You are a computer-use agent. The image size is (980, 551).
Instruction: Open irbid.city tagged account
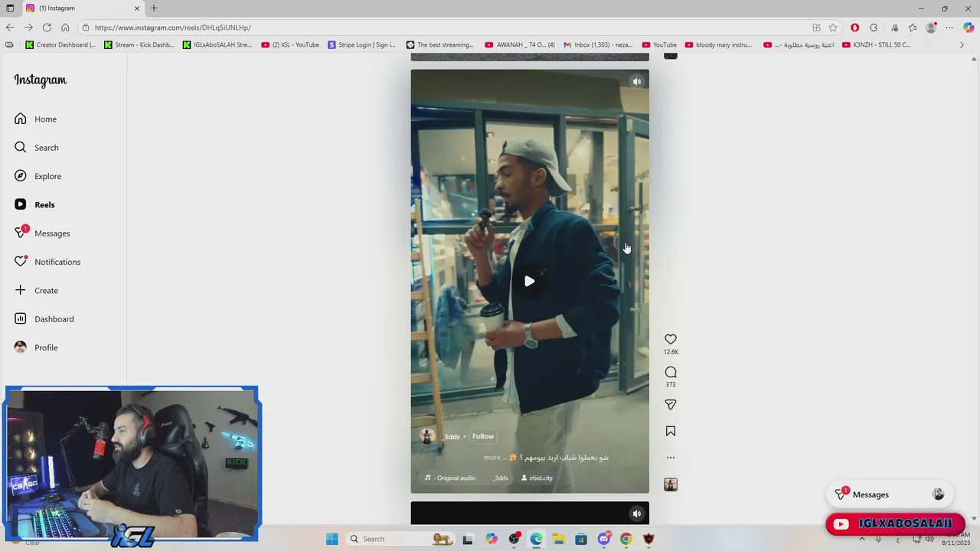point(537,478)
